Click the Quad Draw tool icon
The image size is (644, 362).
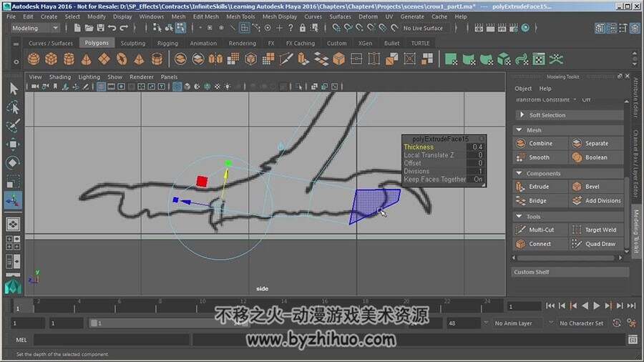(x=577, y=244)
